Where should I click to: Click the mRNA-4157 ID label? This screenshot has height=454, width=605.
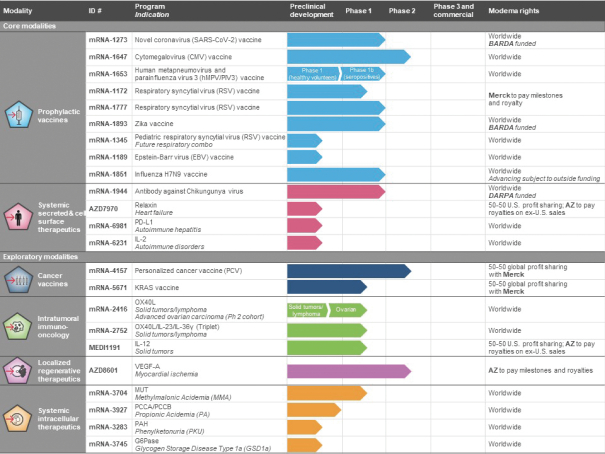coord(108,270)
